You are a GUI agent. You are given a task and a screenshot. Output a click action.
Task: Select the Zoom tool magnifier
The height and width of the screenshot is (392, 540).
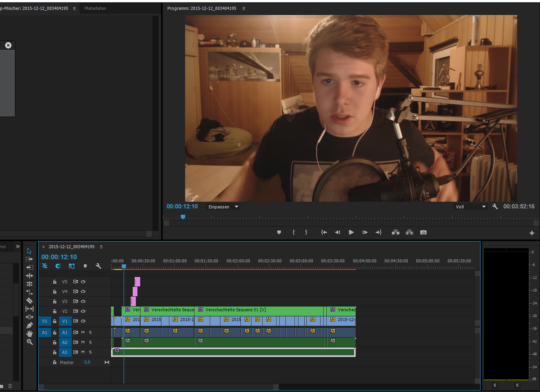click(30, 342)
